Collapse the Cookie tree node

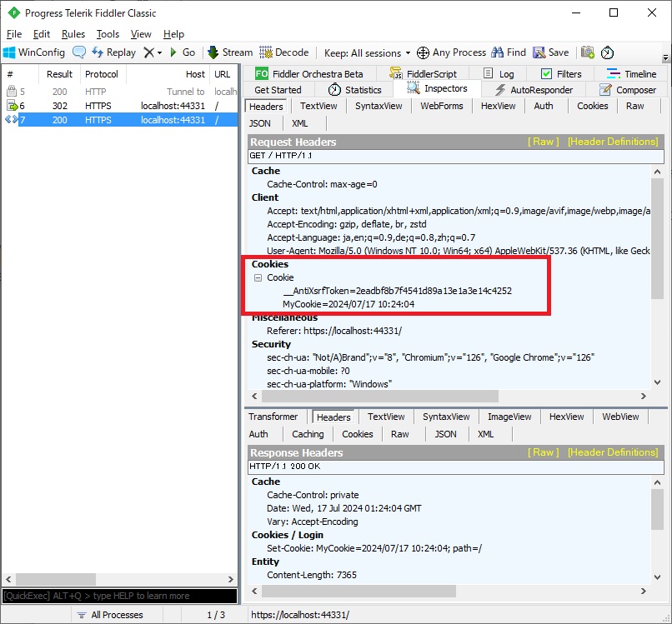[x=258, y=277]
